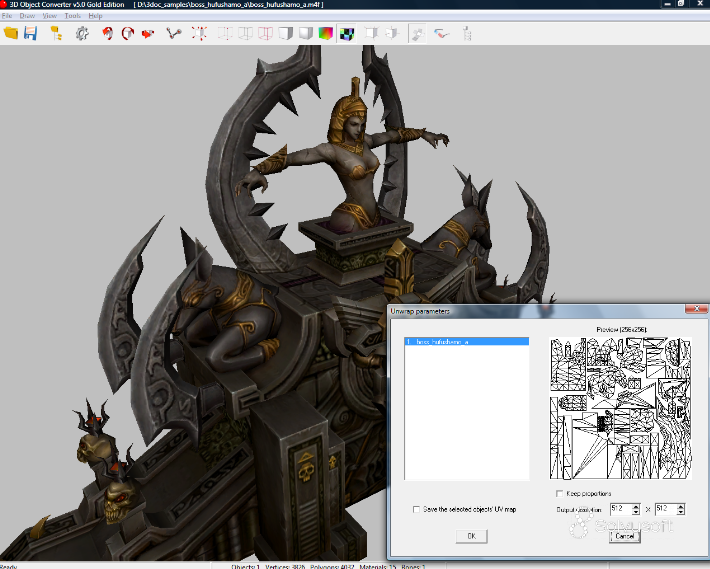The width and height of the screenshot is (710, 569).
Task: Toggle the checkered textured cube mode
Action: click(346, 33)
